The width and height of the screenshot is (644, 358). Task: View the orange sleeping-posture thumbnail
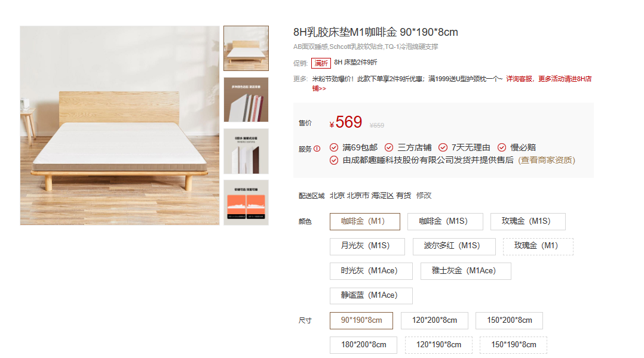(x=246, y=202)
